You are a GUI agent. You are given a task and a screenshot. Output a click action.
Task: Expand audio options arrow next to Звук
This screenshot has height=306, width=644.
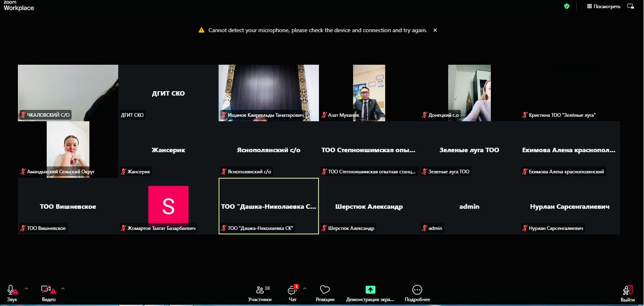(26, 289)
